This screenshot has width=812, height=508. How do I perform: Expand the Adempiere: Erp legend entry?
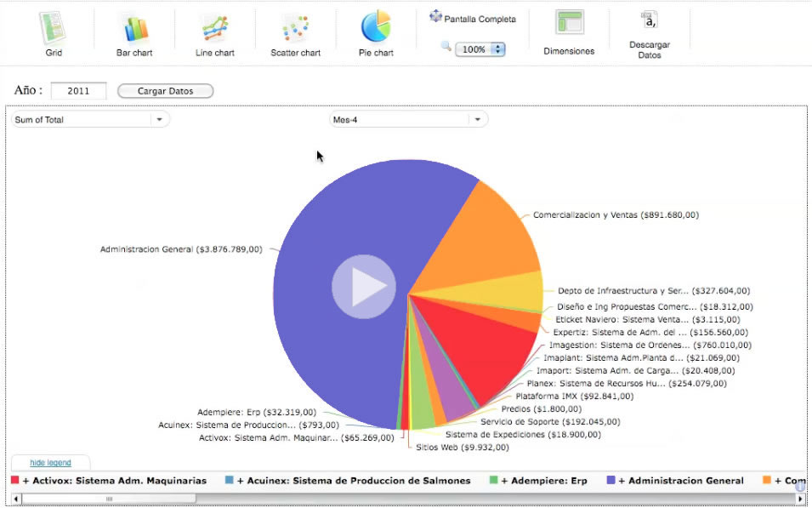[x=544, y=481]
